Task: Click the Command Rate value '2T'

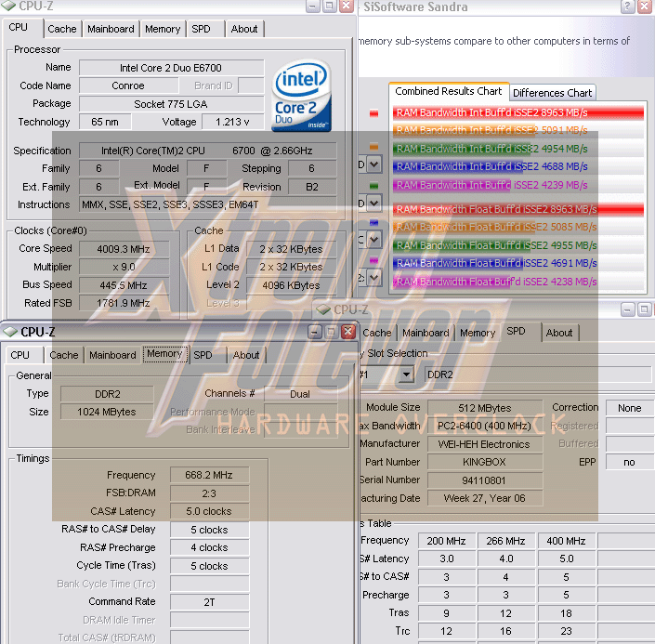Action: [209, 602]
